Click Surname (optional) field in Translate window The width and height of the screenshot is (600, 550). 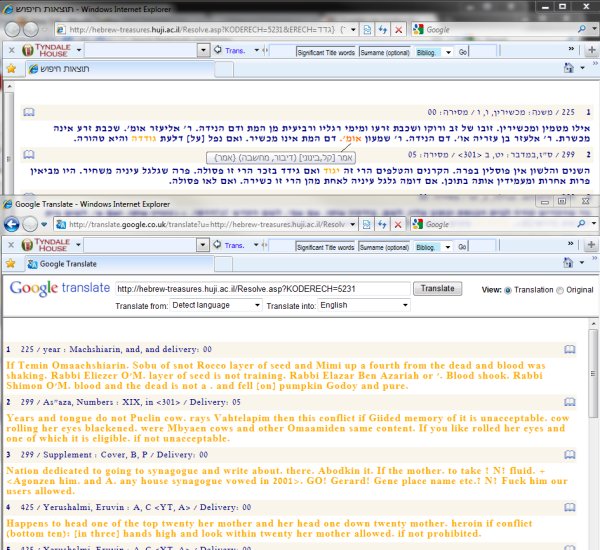[384, 247]
